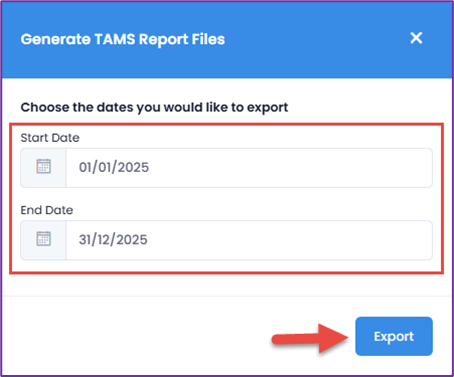Click the 'Choose the dates' heading text
This screenshot has height=377, width=454.
point(154,108)
